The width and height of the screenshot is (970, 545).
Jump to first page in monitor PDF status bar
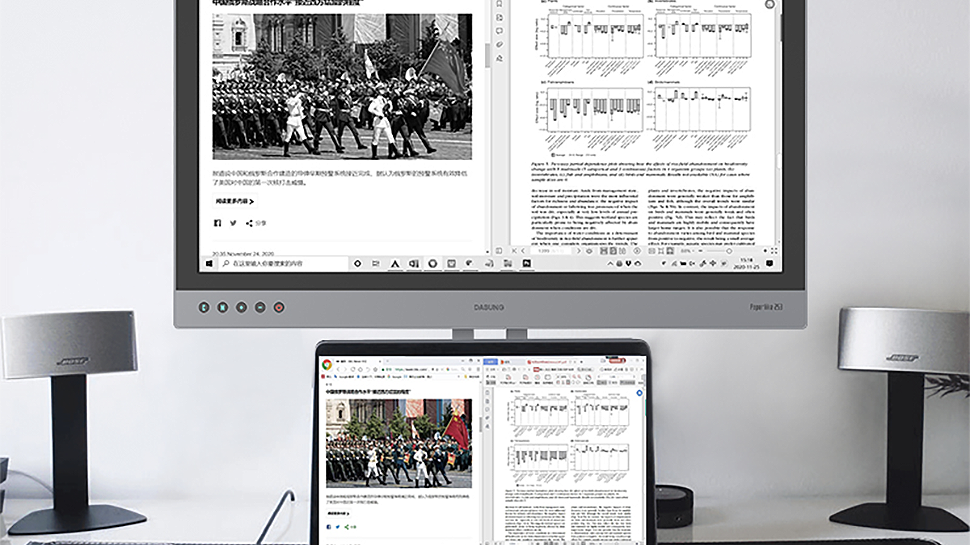pos(514,251)
